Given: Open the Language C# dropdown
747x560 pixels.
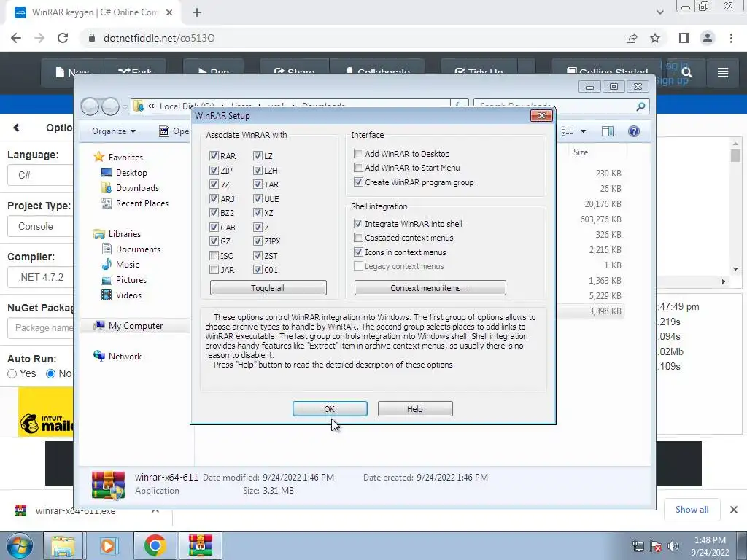Looking at the screenshot, I should [41, 175].
